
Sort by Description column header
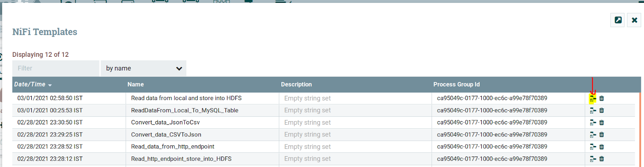(296, 85)
